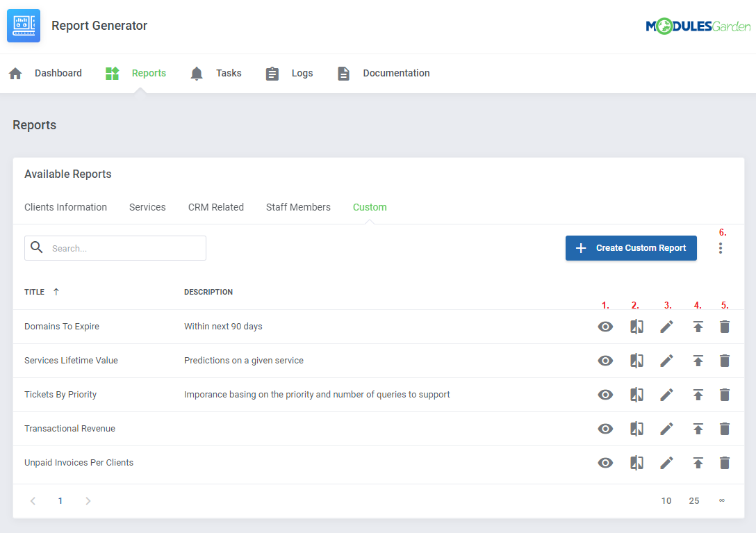Viewport: 756px width, 533px height.
Task: Click the Logs clipboard icon
Action: pos(272,74)
